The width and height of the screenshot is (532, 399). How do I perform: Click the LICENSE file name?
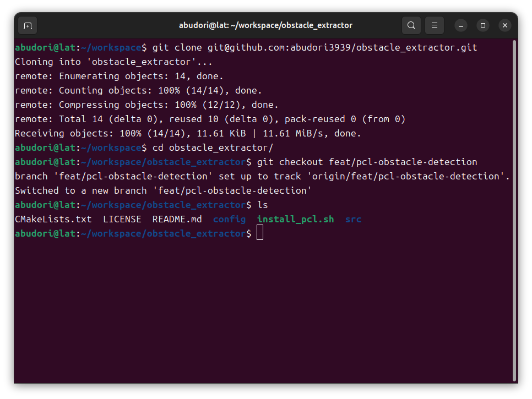122,220
